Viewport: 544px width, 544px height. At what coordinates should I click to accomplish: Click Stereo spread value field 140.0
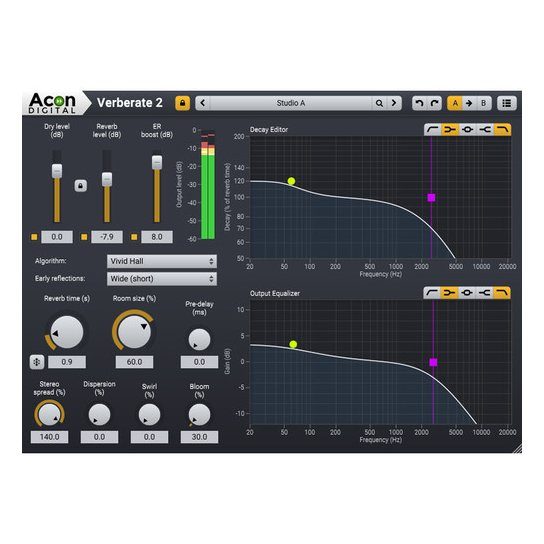click(49, 437)
